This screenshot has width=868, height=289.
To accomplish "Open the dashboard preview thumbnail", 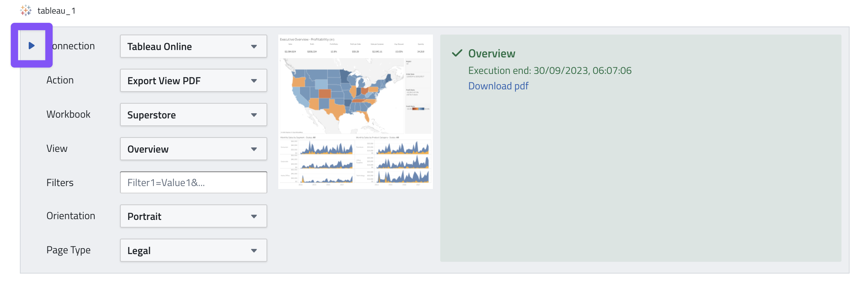I will tap(356, 112).
